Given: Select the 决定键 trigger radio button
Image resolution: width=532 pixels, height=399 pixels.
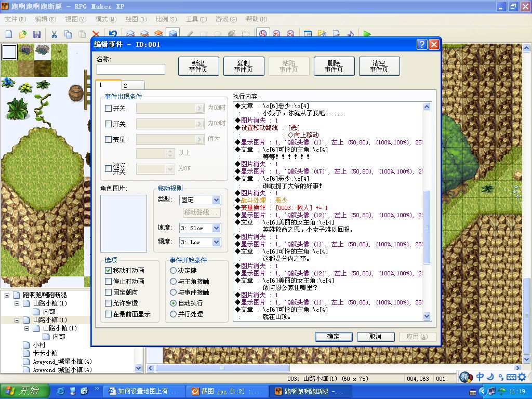Looking at the screenshot, I should click(173, 270).
